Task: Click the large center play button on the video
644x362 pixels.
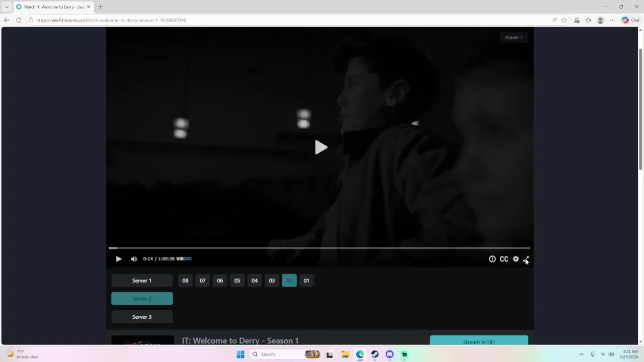Action: [321, 147]
